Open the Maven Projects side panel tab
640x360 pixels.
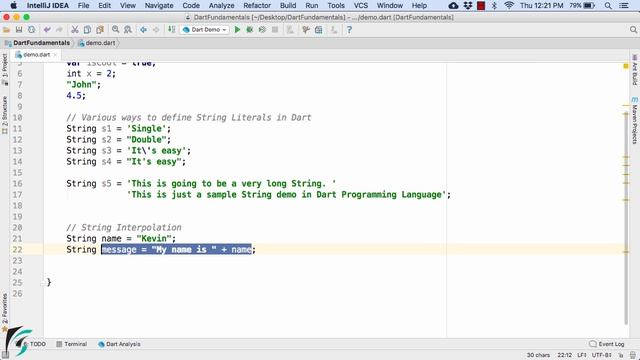coord(635,120)
